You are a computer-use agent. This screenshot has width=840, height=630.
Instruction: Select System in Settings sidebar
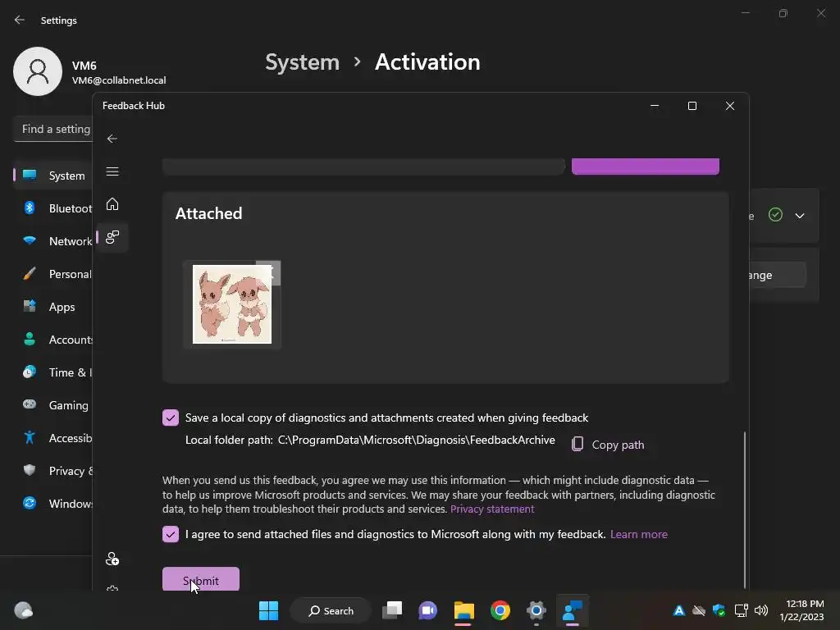coord(53,176)
